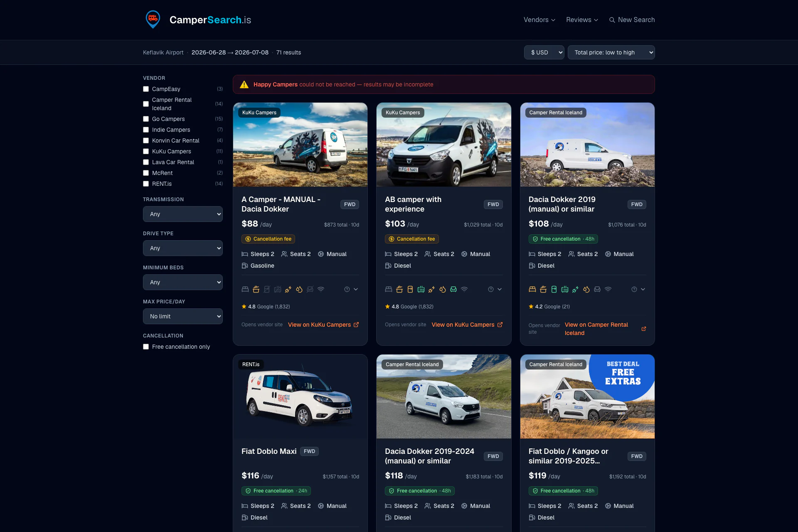Click the cooking pot icon on A Camper - MANUAL card

pos(256,289)
